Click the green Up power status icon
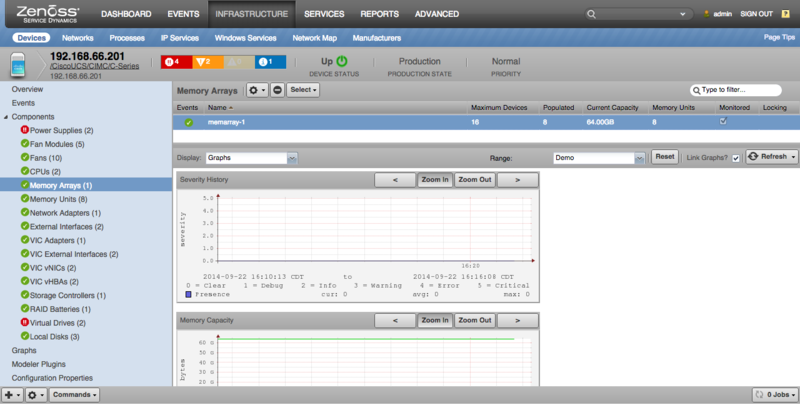Image resolution: width=800 pixels, height=405 pixels. click(342, 61)
